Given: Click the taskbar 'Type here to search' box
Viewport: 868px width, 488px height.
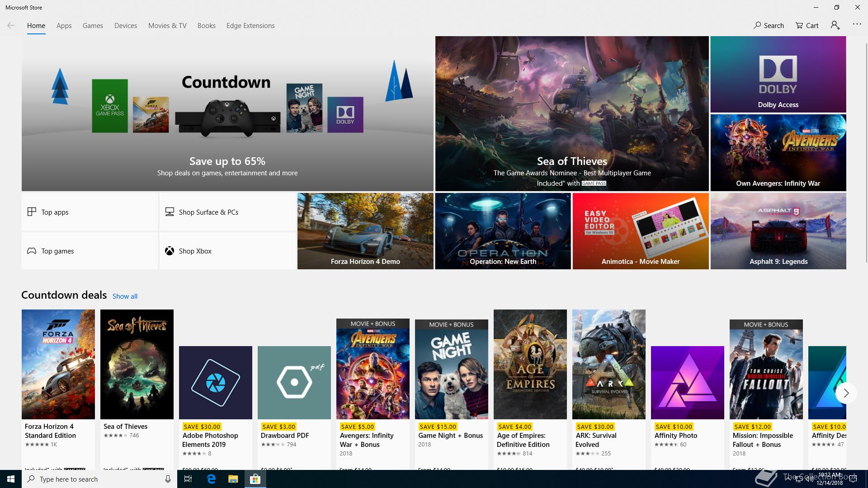Looking at the screenshot, I should point(99,479).
